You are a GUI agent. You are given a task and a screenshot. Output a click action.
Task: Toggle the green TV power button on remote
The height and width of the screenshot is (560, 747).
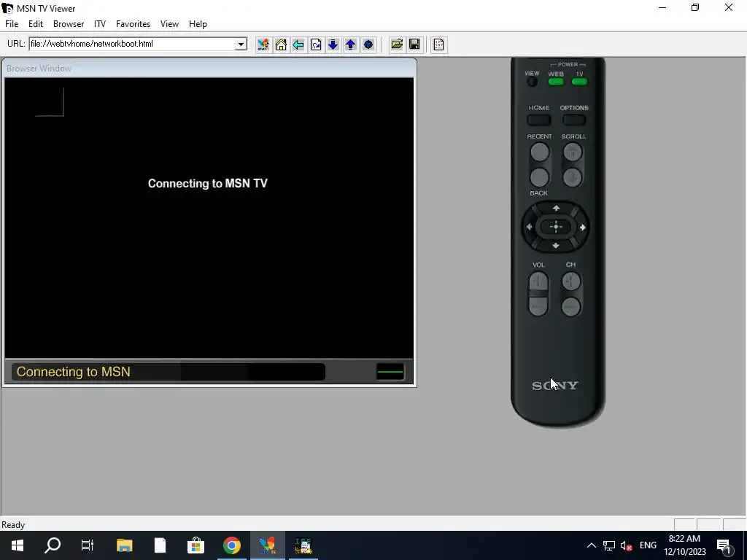pyautogui.click(x=579, y=82)
